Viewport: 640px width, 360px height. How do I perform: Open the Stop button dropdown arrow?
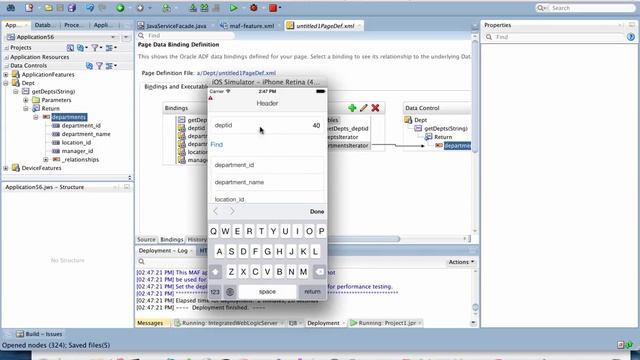280,8
